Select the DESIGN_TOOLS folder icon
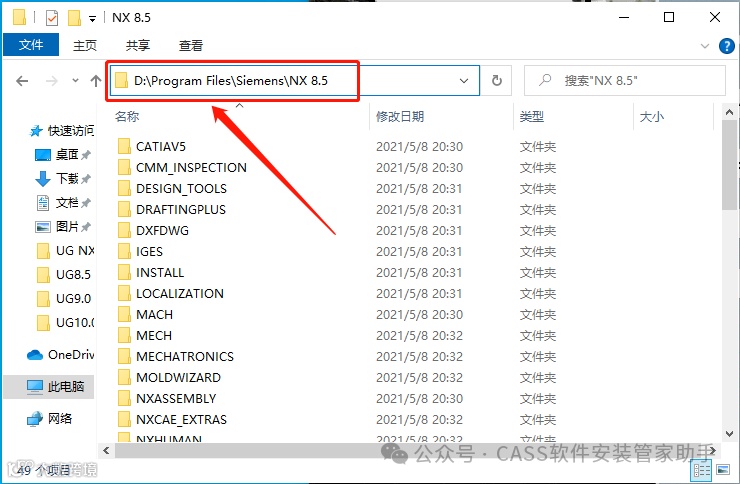Viewport: 740px width, 484px height. click(124, 188)
